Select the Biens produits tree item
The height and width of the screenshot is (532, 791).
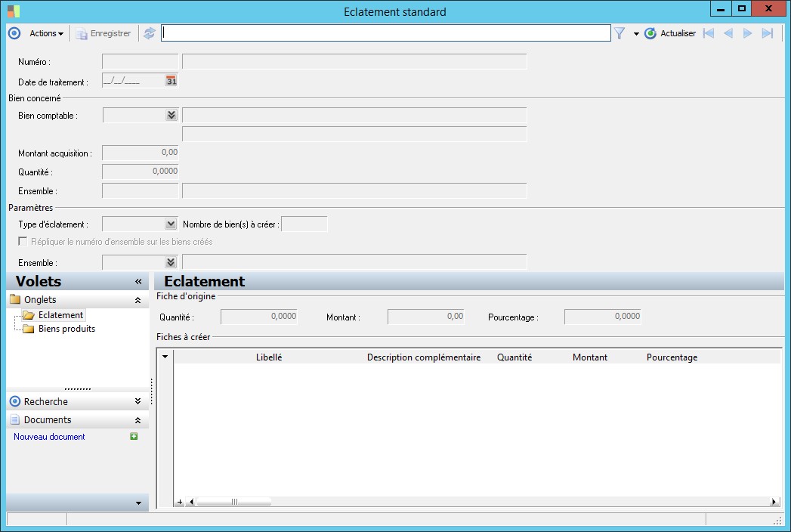pyautogui.click(x=66, y=329)
